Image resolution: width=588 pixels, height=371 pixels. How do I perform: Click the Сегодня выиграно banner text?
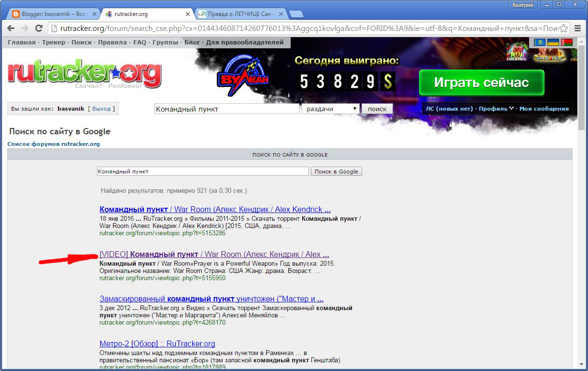[347, 61]
